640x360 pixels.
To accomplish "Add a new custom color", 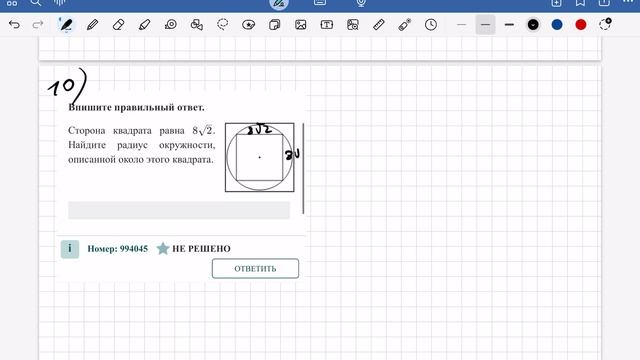I will coord(605,24).
